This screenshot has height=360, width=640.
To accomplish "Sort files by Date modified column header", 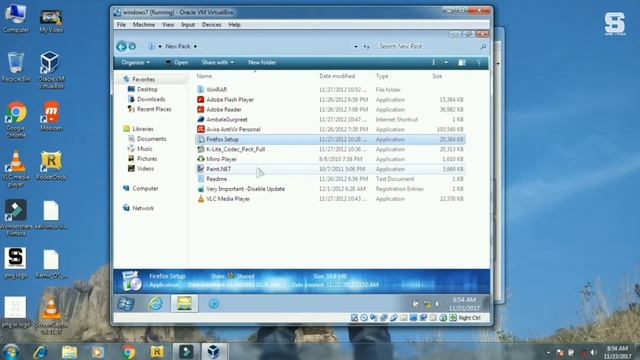I will click(x=337, y=76).
